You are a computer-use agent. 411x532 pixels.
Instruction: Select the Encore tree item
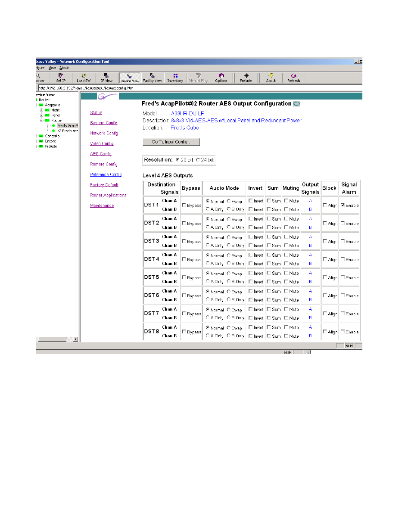click(50, 141)
